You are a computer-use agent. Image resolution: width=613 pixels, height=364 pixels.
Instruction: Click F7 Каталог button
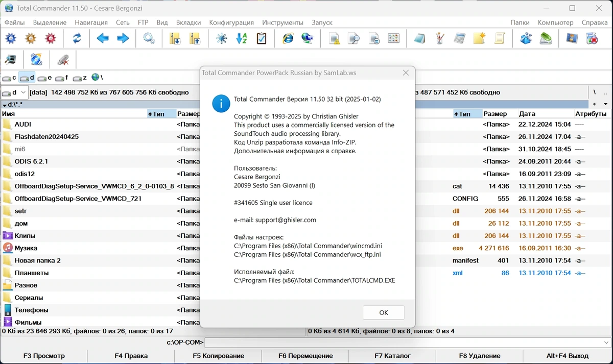392,356
